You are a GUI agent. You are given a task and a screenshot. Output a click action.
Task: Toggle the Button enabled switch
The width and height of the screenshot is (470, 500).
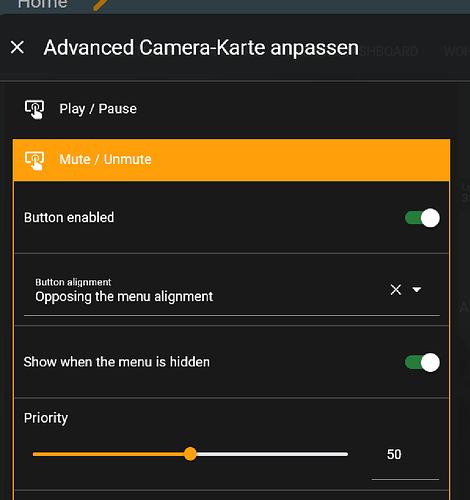(x=422, y=218)
